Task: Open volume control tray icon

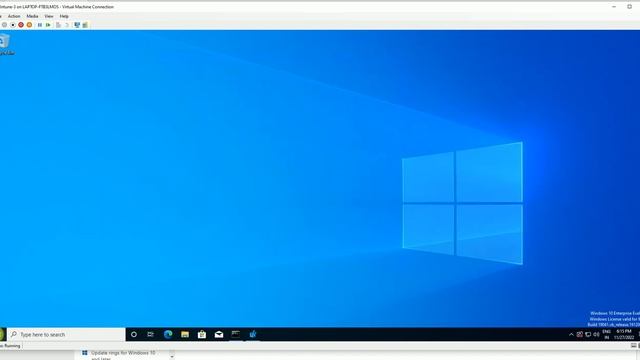Action: coord(596,334)
